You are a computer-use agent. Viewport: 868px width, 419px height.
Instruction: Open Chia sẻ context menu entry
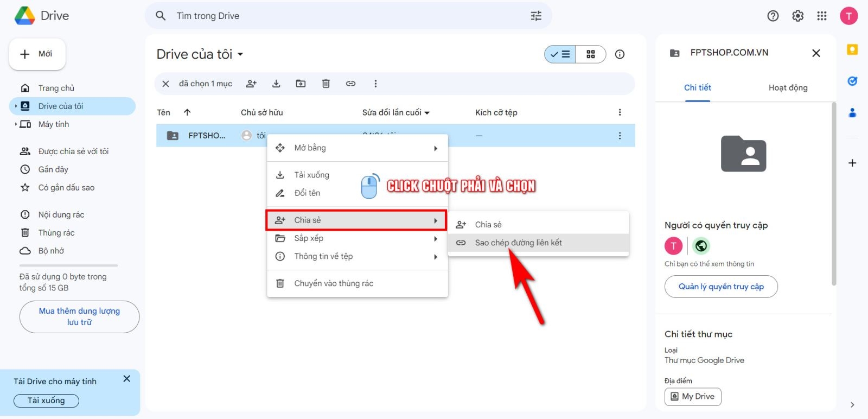tap(356, 220)
